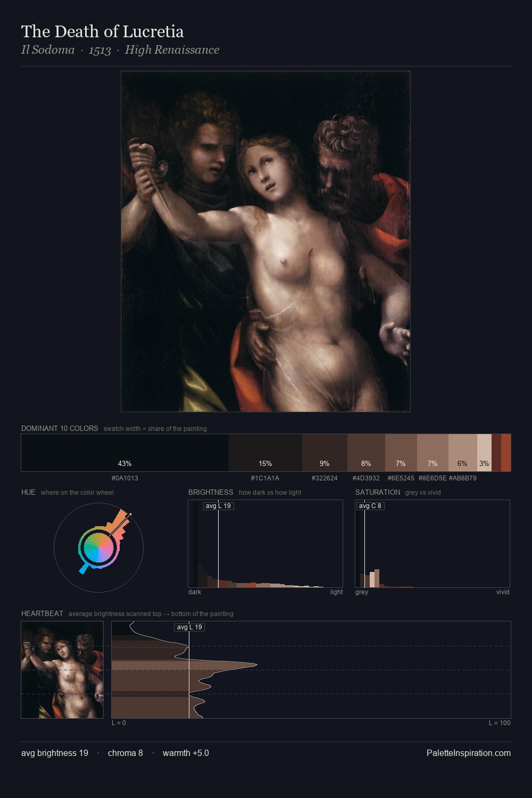Click the "warmth +5.0" footer stat
532x798 pixels.
click(186, 753)
